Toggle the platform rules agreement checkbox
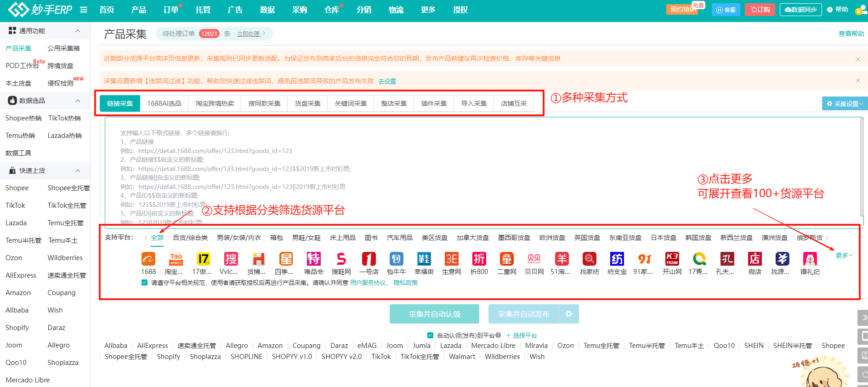This screenshot has width=868, height=387. coord(145,283)
